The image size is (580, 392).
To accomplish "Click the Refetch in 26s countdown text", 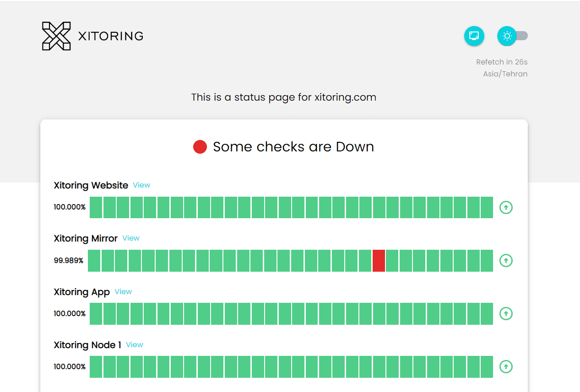I will point(502,62).
